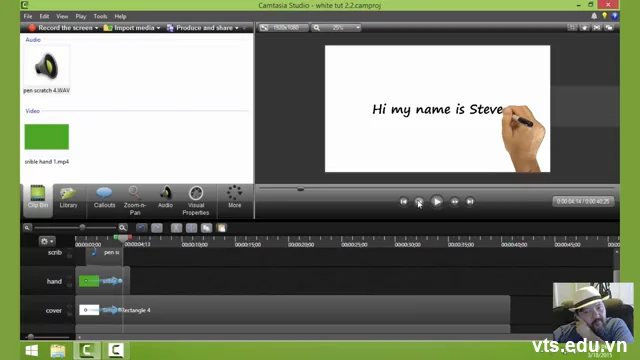This screenshot has width=640, height=360.
Task: Open the More tools tab
Action: click(x=234, y=197)
